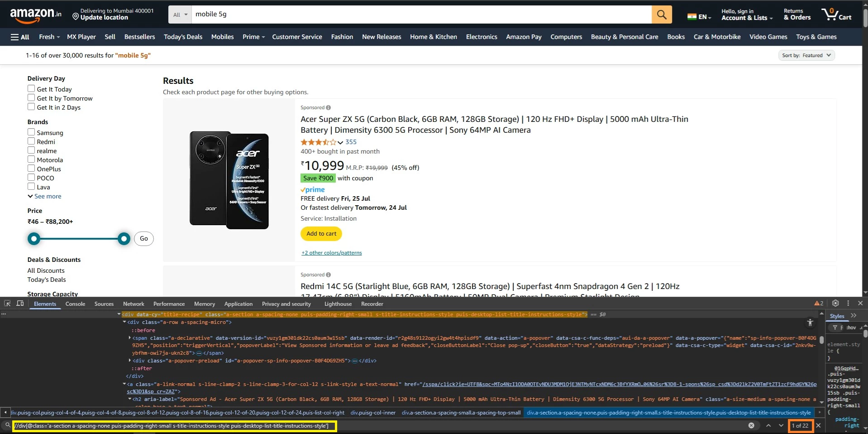Toggle DevTools device toolbar icon

(20, 304)
